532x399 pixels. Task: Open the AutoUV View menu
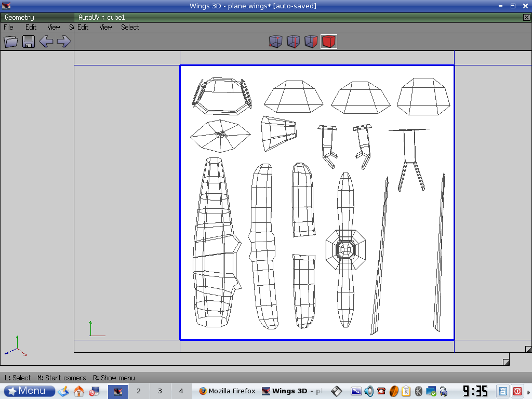pos(105,27)
